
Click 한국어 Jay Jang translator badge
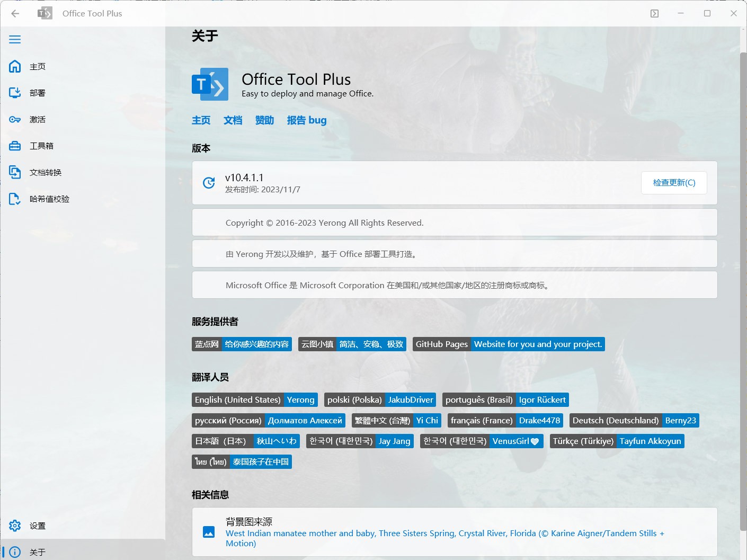tap(360, 441)
